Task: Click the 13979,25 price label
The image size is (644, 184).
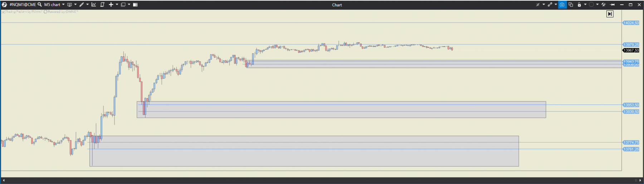Action: tap(631, 45)
